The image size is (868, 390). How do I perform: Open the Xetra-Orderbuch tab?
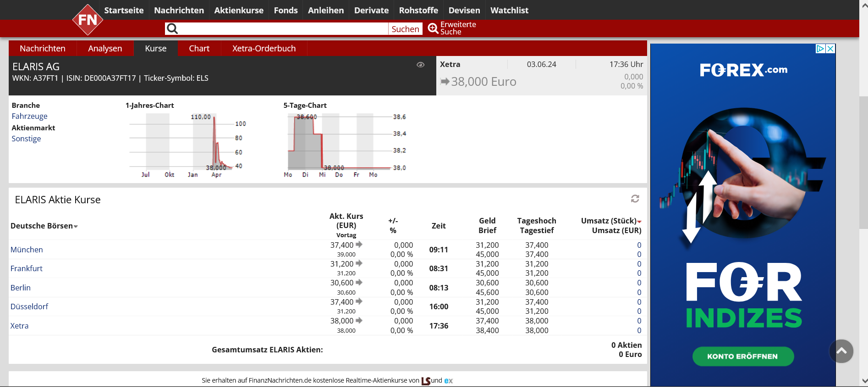pyautogui.click(x=264, y=48)
